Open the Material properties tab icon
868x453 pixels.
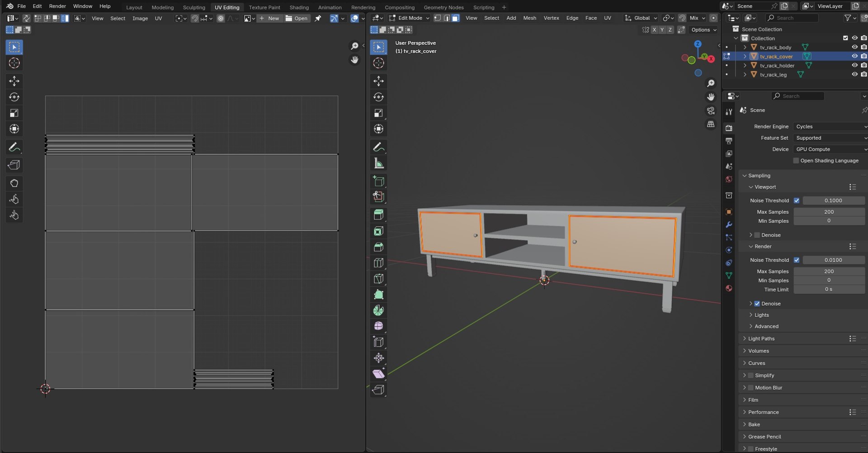729,288
